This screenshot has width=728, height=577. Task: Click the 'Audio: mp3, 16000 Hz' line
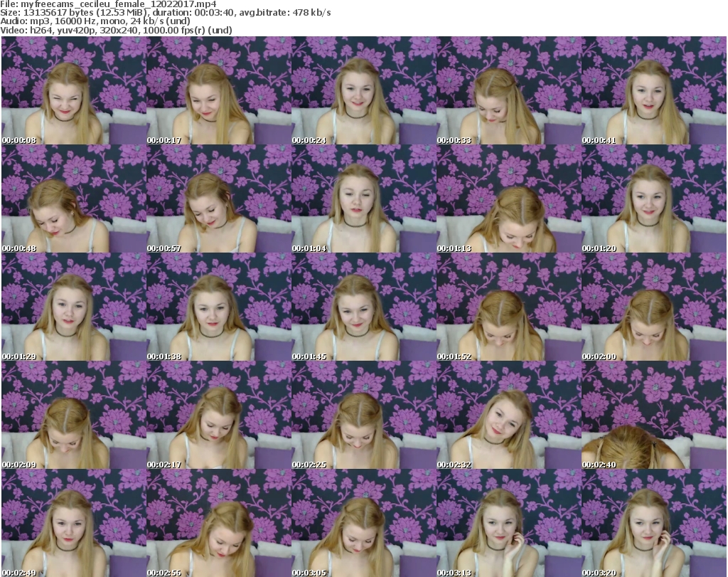click(x=95, y=21)
